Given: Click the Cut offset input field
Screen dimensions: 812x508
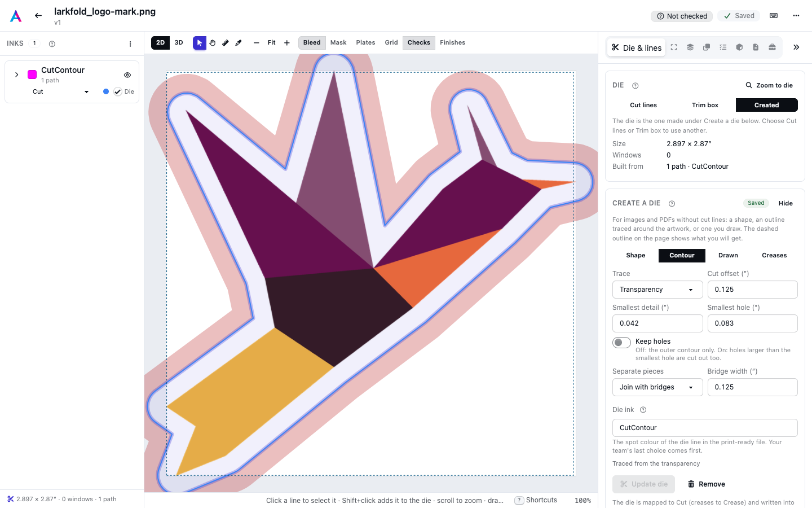Looking at the screenshot, I should pos(752,290).
